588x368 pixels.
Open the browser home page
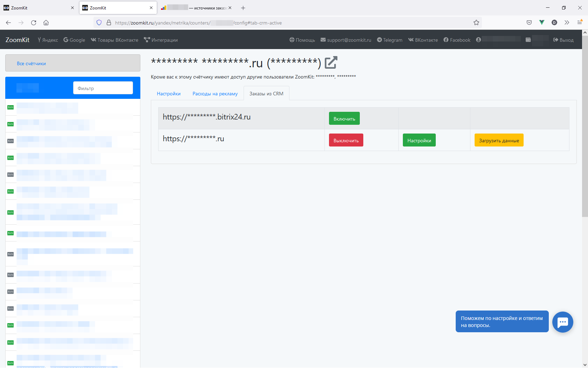(x=46, y=23)
